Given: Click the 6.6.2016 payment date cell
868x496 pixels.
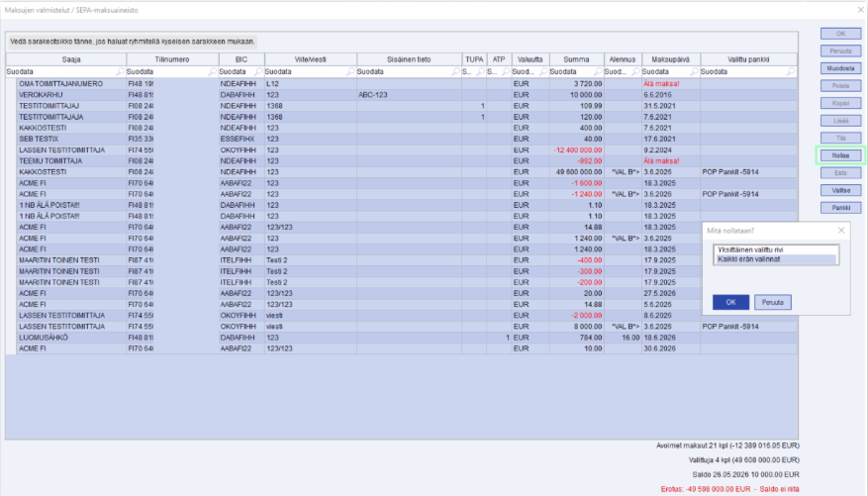Looking at the screenshot, I should [671, 95].
